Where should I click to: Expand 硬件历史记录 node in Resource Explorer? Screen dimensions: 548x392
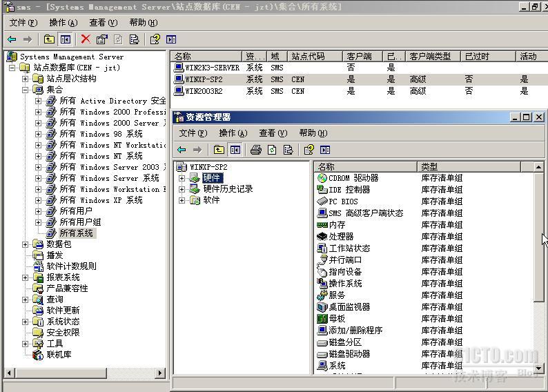[182, 189]
